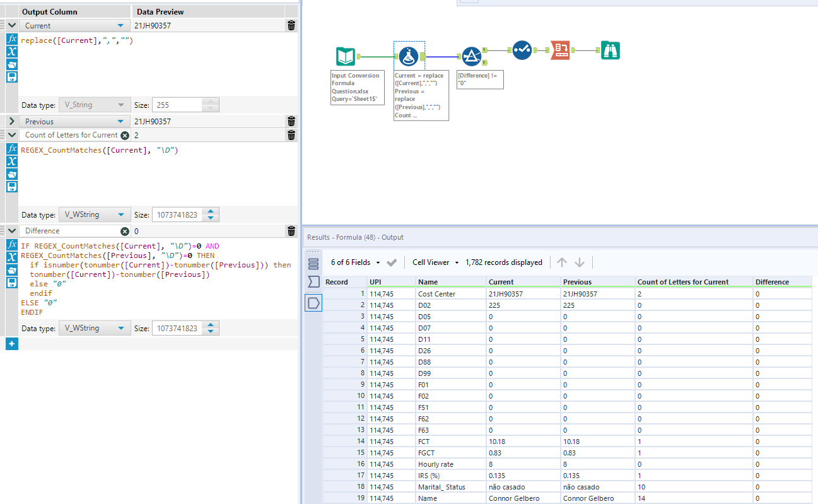Delete the Current output column expression
This screenshot has width=818, height=504.
291,26
